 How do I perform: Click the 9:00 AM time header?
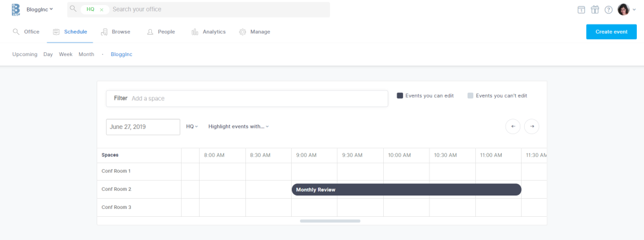pos(307,155)
